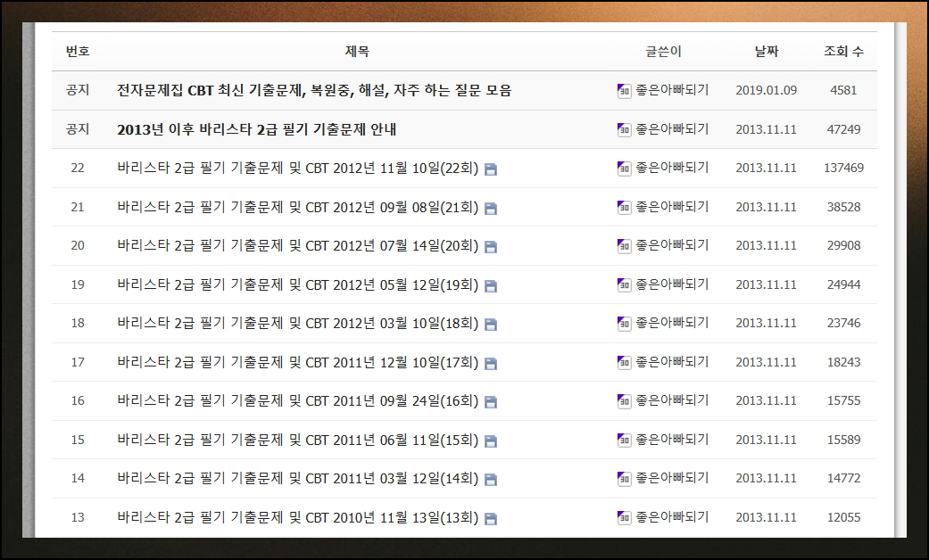Open notice 2013년 이후 바리스타 2급 필기 안내
The width and height of the screenshot is (929, 560).
click(x=256, y=129)
